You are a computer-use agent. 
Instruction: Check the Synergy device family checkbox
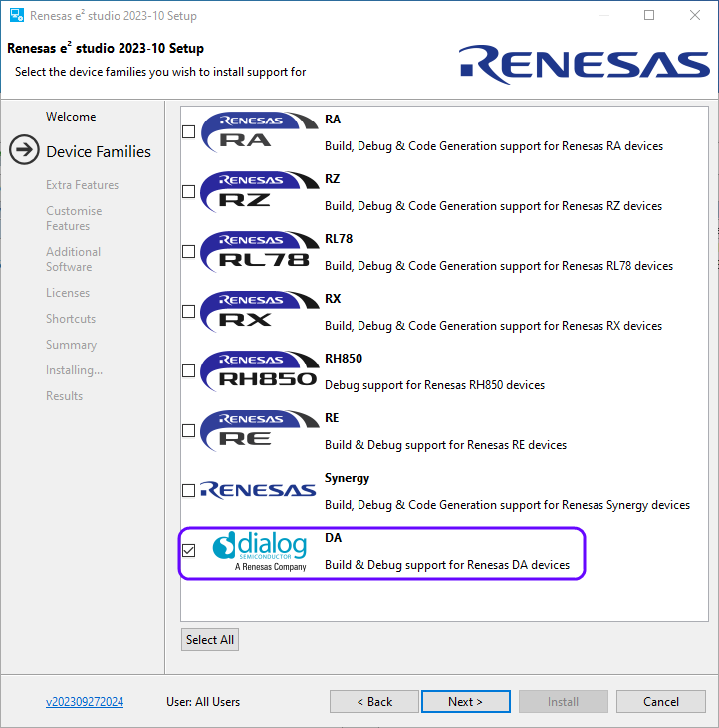(189, 491)
